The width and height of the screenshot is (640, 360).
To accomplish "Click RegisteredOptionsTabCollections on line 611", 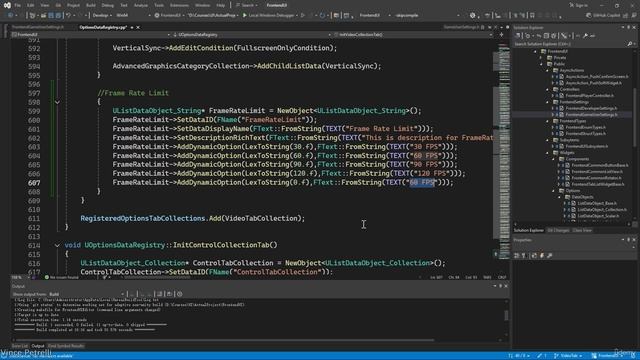I will coord(143,218).
